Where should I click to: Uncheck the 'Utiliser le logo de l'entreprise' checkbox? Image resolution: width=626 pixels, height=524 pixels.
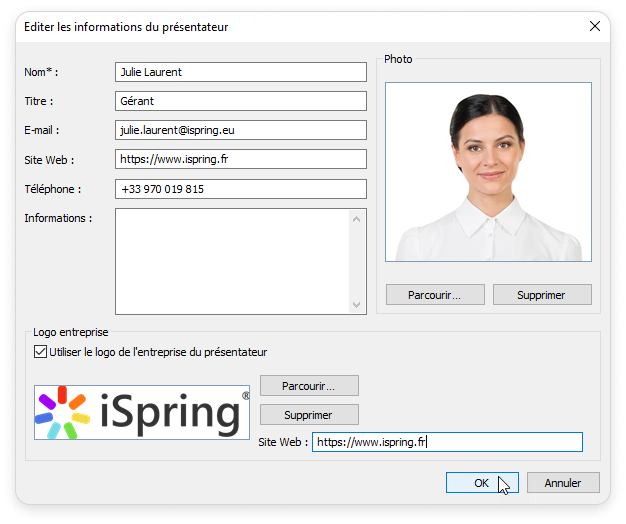(40, 352)
